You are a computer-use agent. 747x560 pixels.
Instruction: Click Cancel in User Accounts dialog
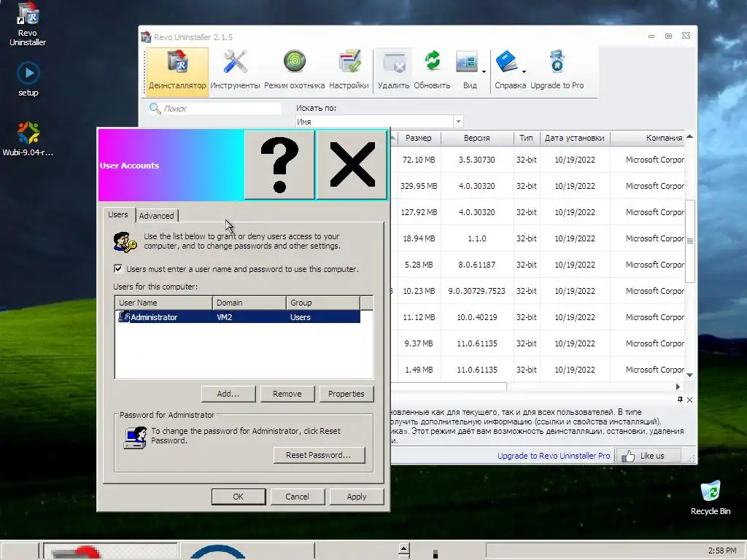298,496
